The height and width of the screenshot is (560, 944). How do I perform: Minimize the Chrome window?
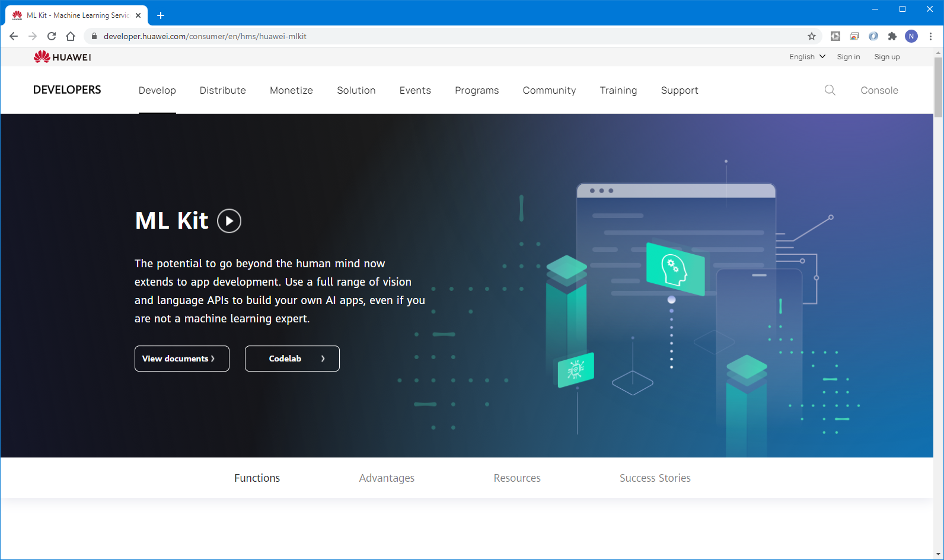[x=875, y=9]
